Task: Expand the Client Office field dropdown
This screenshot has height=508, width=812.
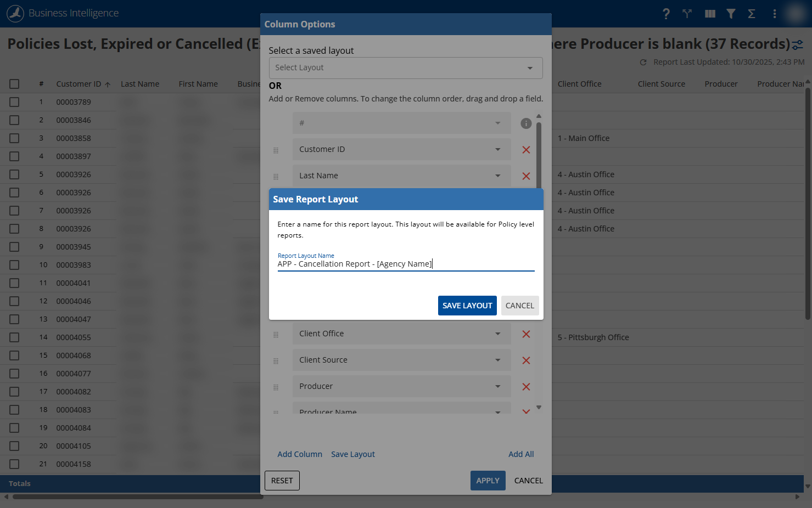Action: pos(401,334)
